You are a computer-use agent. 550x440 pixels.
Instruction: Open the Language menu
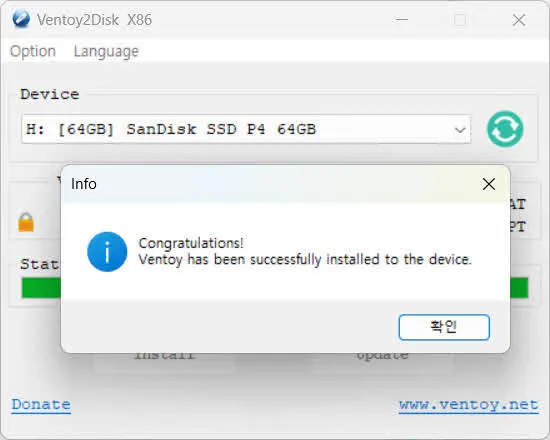click(106, 52)
